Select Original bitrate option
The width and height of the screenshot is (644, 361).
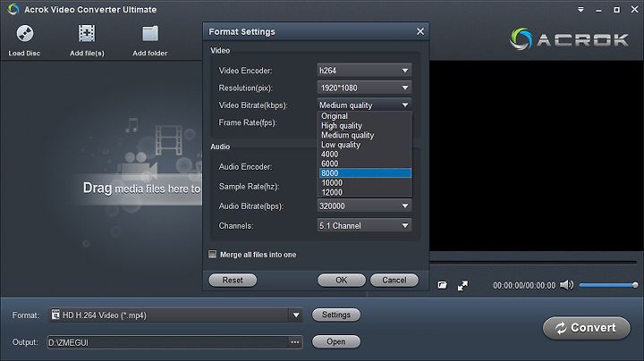pyautogui.click(x=365, y=116)
